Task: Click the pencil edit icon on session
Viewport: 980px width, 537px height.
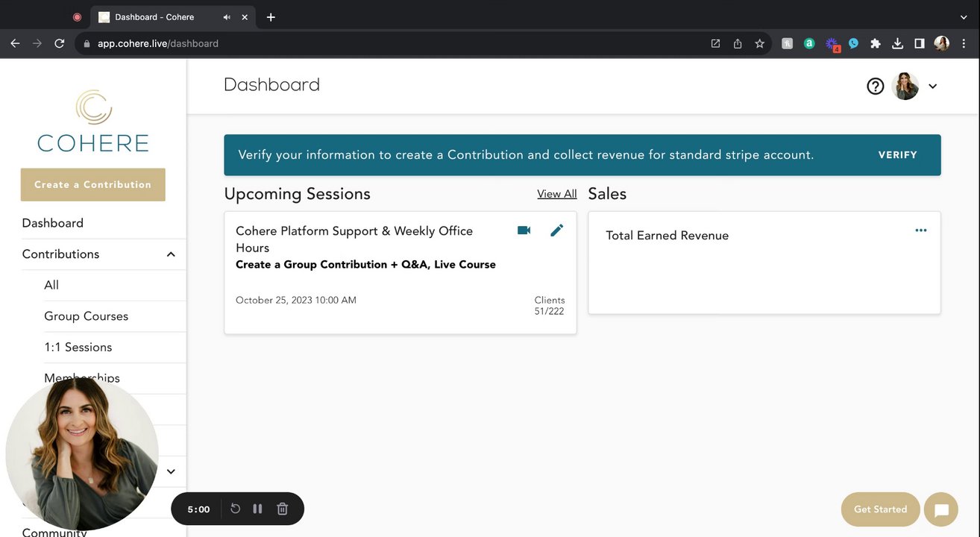Action: tap(556, 230)
